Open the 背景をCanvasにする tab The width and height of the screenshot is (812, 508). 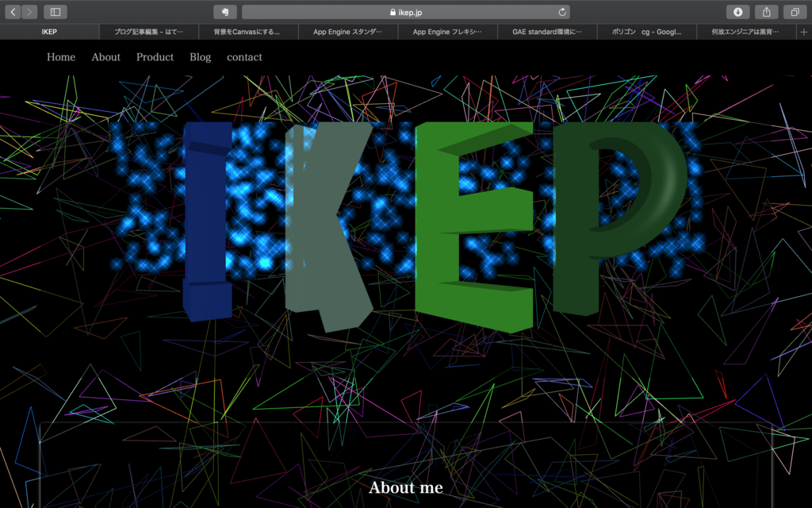pyautogui.click(x=248, y=32)
